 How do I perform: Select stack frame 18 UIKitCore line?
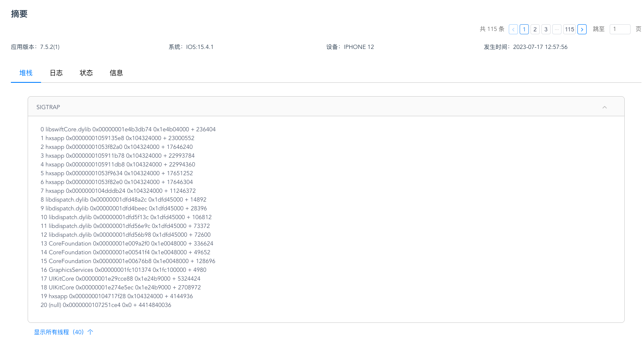(121, 287)
